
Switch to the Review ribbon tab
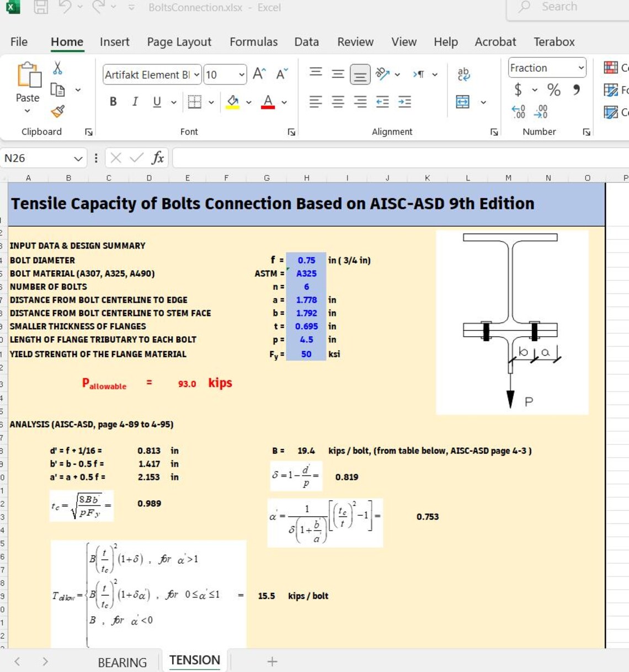coord(355,42)
